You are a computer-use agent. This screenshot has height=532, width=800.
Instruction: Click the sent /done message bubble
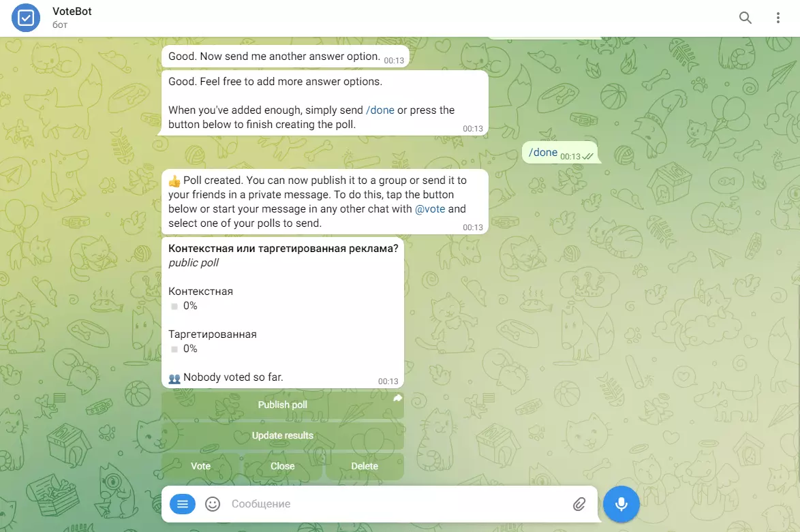[559, 153]
